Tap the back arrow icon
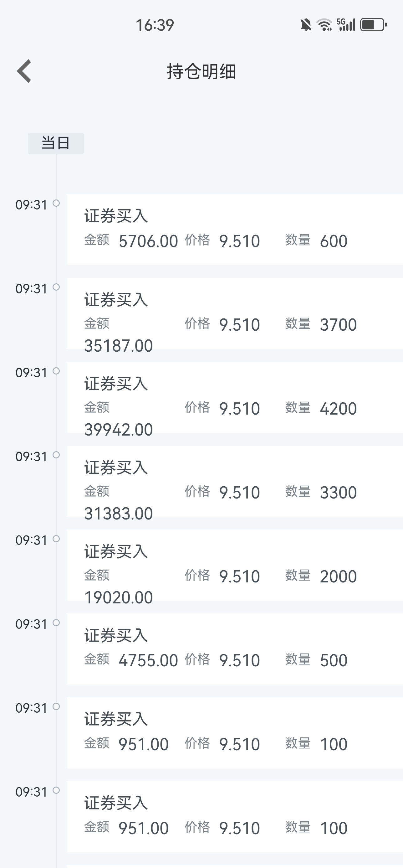 click(x=24, y=71)
